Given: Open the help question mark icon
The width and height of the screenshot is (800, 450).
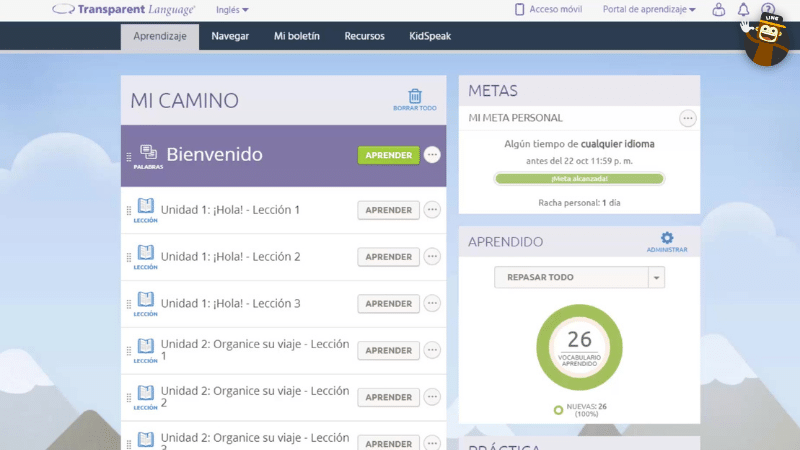Looking at the screenshot, I should click(x=768, y=9).
